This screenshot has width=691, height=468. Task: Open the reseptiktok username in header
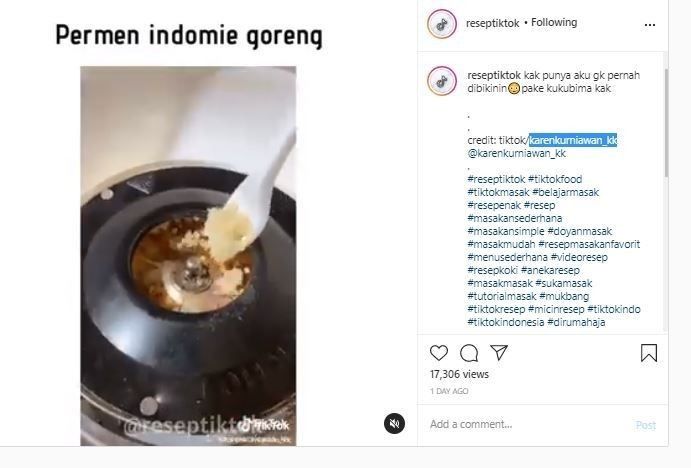492,23
